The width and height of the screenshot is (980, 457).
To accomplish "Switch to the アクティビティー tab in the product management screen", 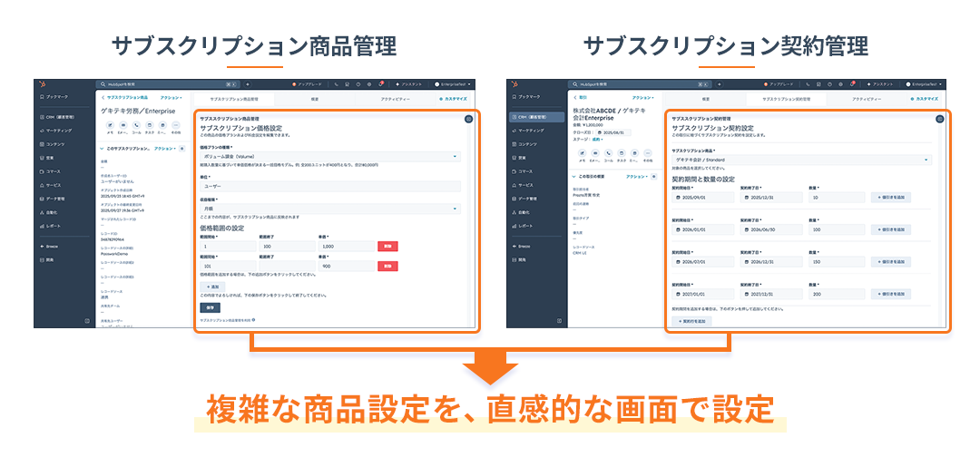I will [395, 98].
